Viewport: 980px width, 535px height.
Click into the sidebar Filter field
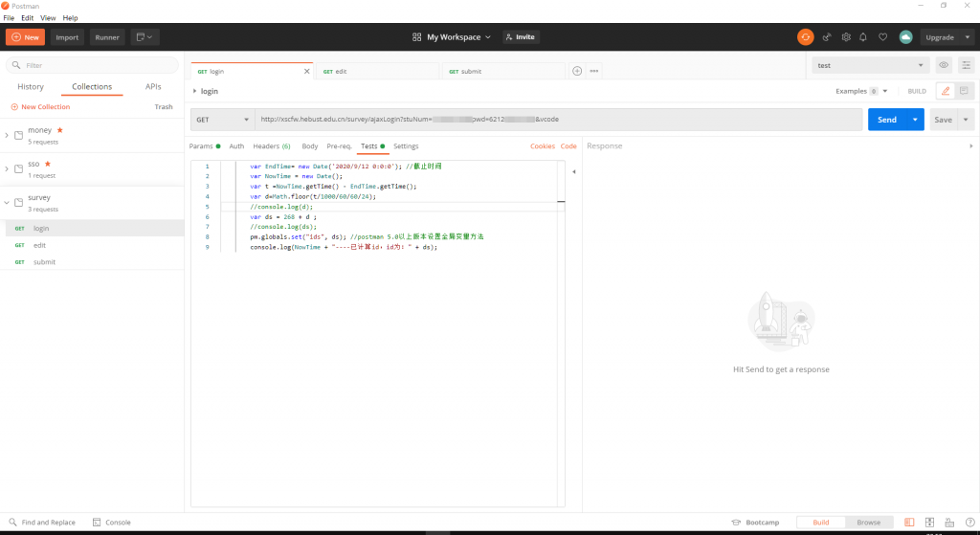tap(93, 65)
